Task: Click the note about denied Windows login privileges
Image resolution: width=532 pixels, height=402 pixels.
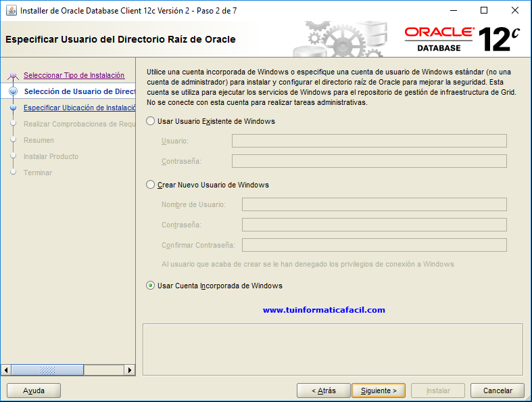Action: (x=308, y=264)
